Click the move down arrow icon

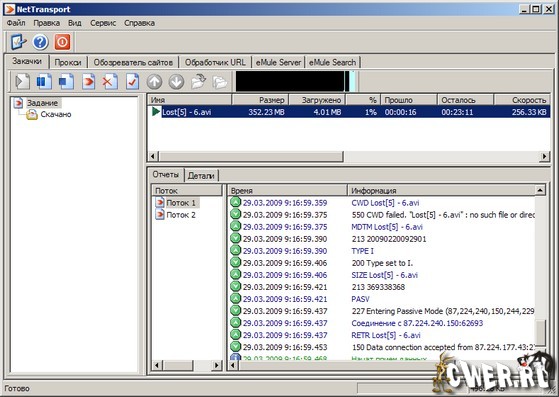pos(176,82)
